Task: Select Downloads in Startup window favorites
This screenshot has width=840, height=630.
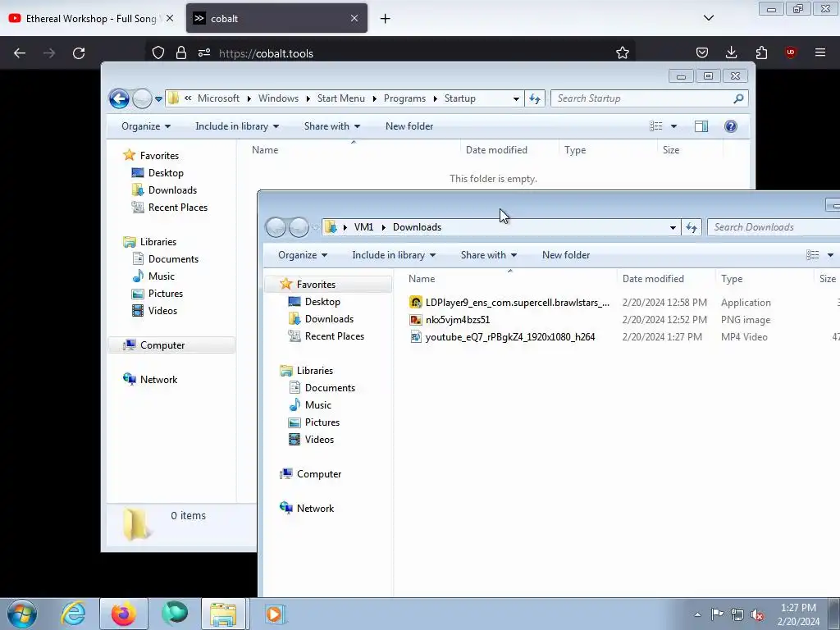Action: click(x=164, y=190)
